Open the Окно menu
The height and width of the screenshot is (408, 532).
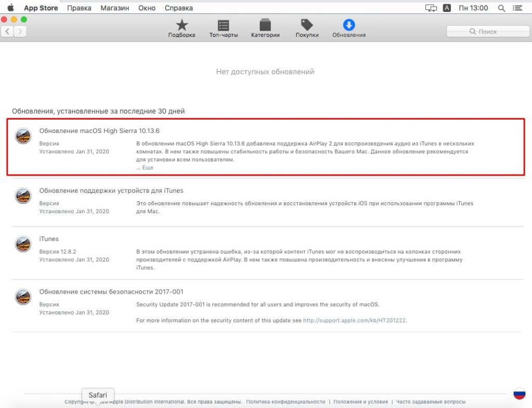pos(147,8)
